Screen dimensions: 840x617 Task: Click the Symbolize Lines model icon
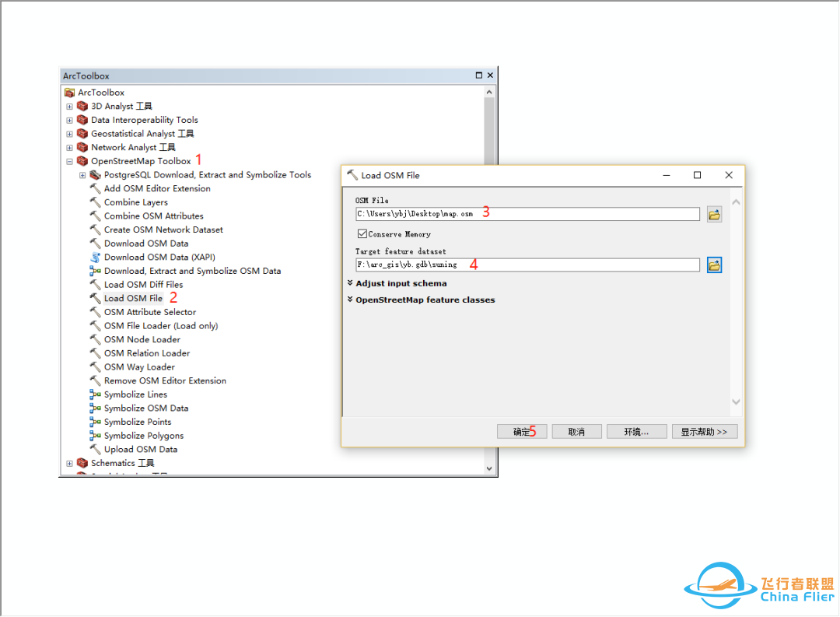pos(96,394)
